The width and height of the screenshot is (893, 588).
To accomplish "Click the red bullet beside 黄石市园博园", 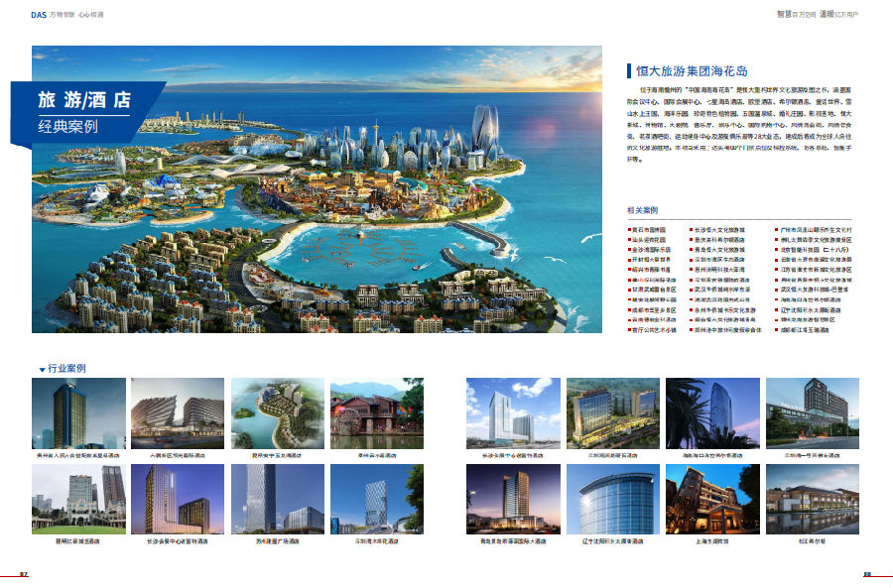I will [x=629, y=229].
